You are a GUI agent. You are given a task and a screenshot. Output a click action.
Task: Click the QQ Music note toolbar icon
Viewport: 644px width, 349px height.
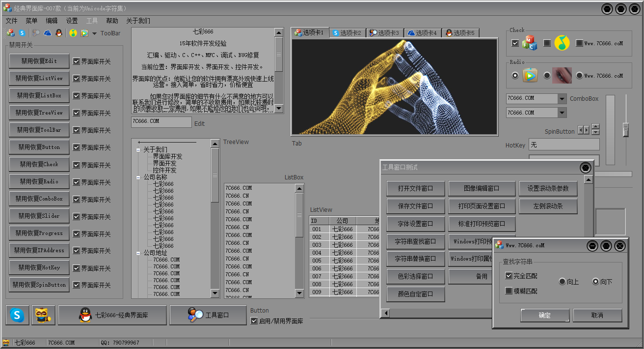click(73, 33)
